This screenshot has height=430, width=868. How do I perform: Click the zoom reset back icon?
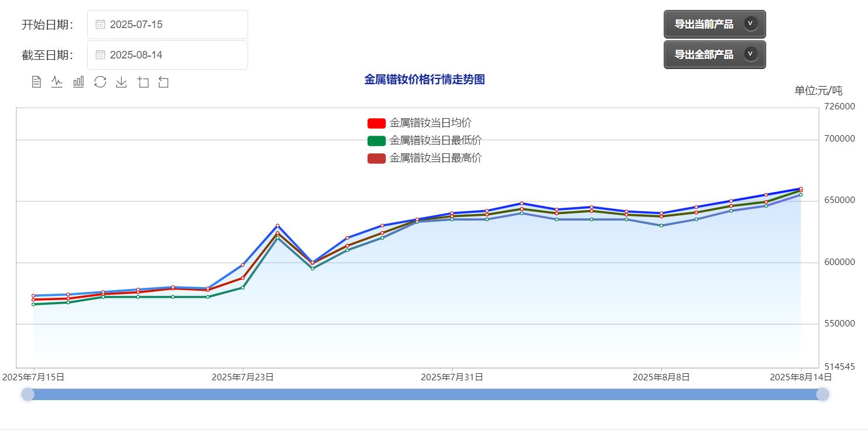pos(163,82)
